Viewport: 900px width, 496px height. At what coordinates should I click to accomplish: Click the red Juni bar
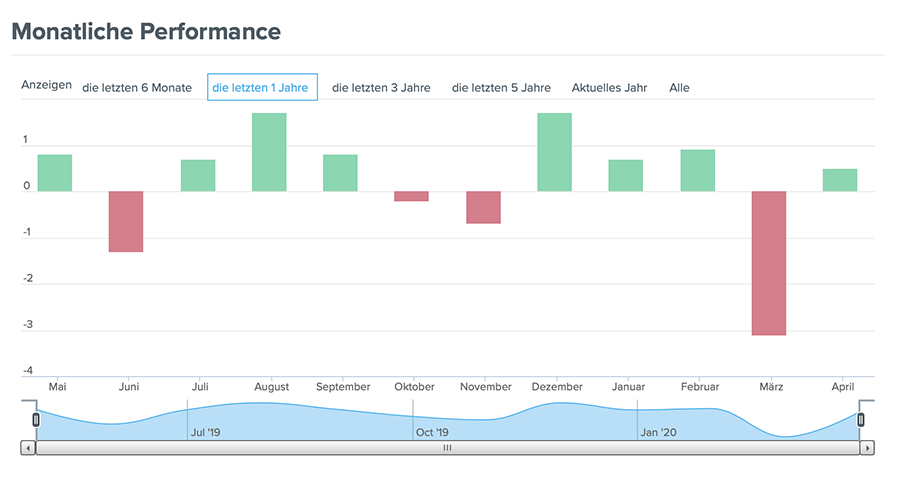[126, 222]
